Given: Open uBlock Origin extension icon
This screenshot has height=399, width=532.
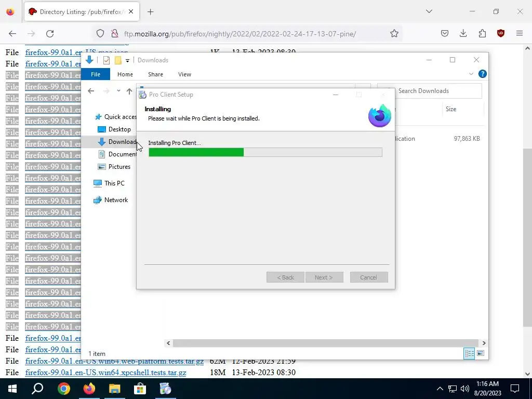Looking at the screenshot, I should [x=501, y=33].
